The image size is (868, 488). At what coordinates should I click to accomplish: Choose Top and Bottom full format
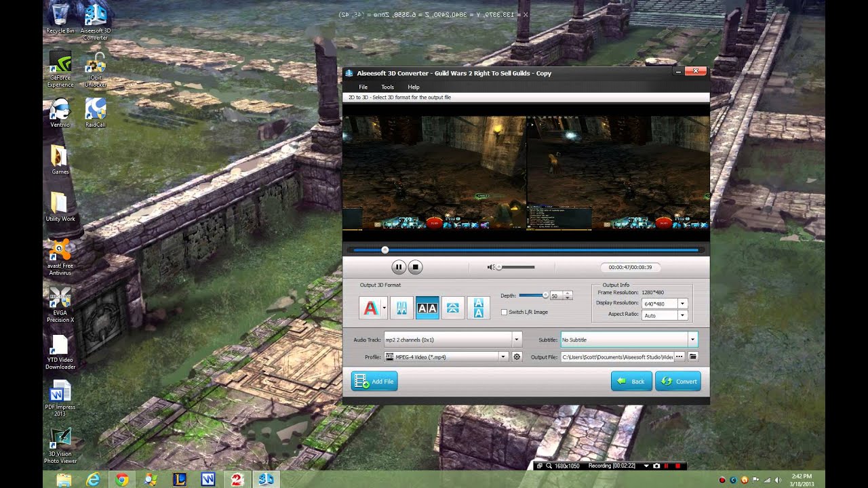[479, 308]
